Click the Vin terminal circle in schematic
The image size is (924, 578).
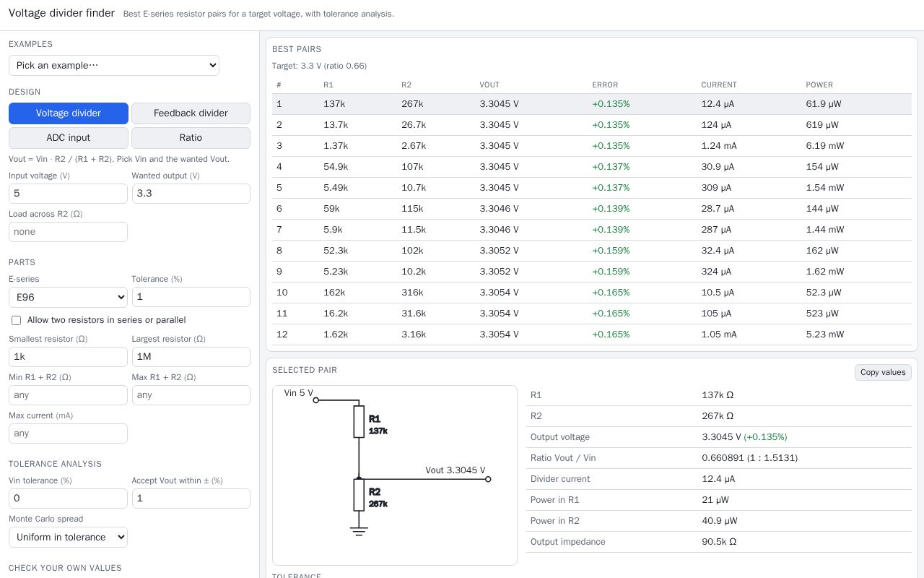click(315, 400)
